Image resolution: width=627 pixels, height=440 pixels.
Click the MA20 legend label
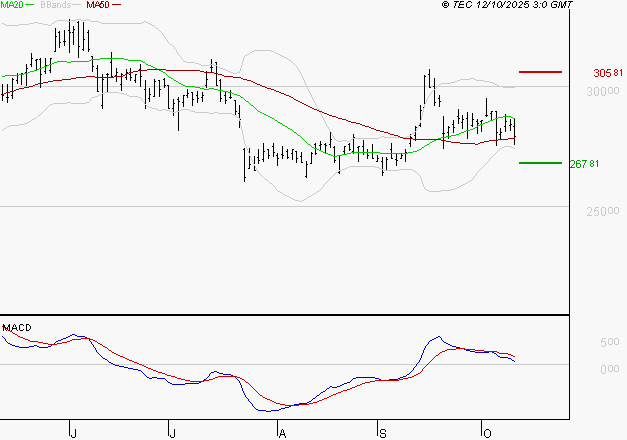[11, 6]
